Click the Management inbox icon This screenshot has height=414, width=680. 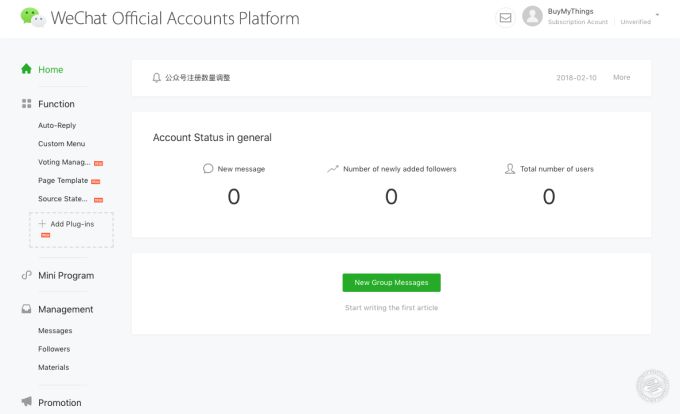pyautogui.click(x=27, y=309)
